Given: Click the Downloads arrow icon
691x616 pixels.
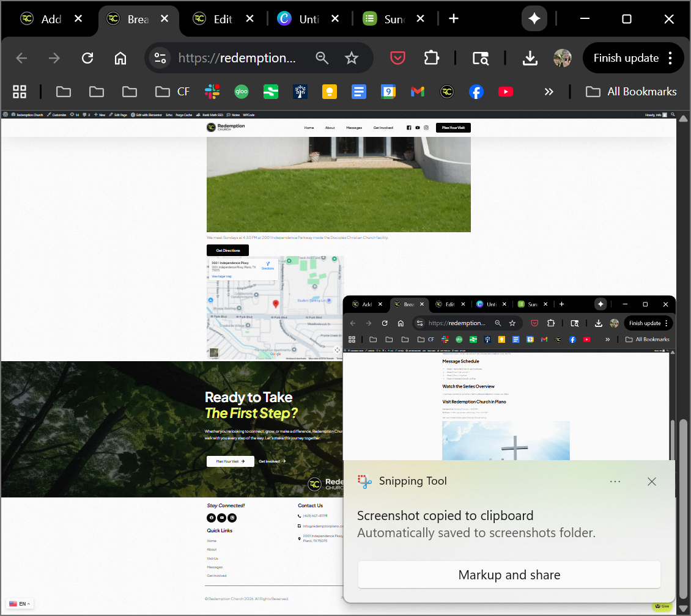Looking at the screenshot, I should (x=530, y=58).
